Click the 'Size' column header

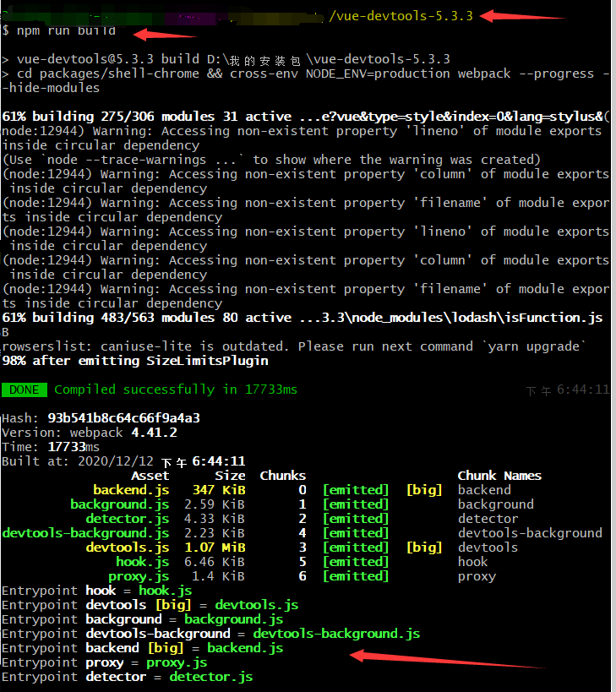[230, 476]
